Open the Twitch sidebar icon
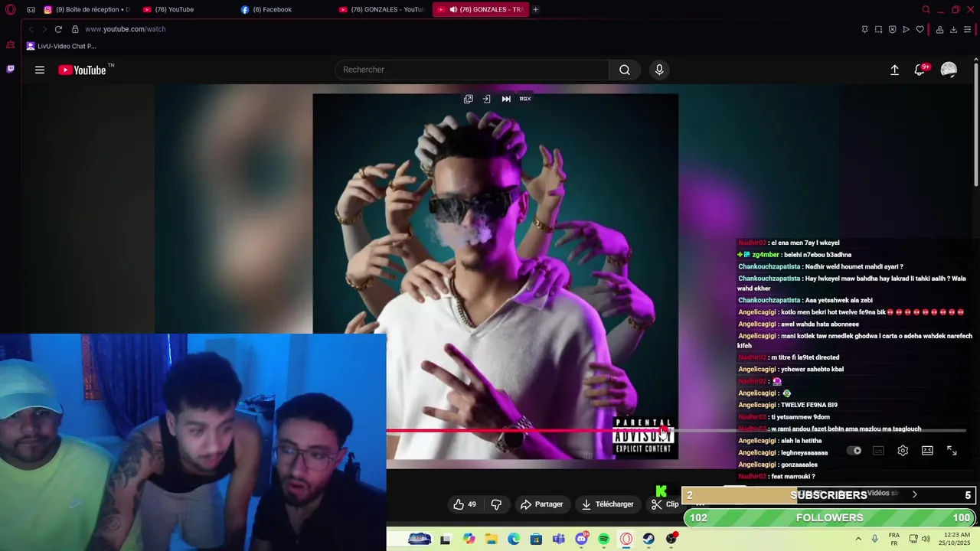 tap(10, 69)
